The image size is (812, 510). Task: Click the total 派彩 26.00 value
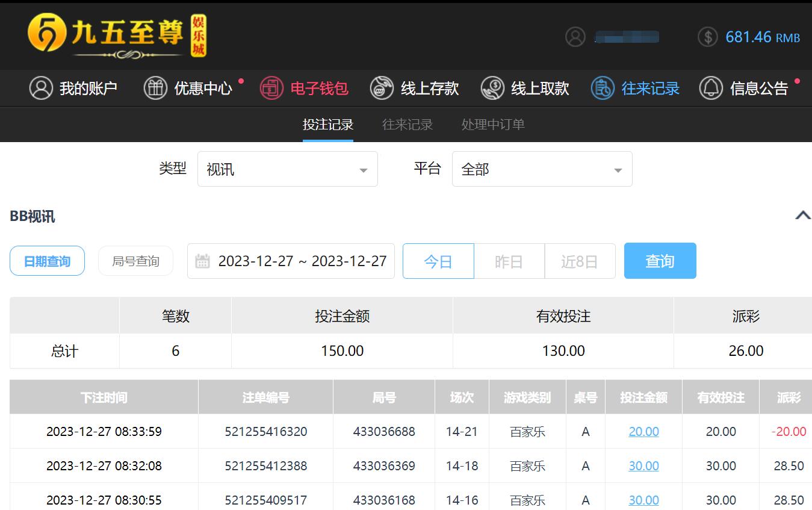point(746,351)
